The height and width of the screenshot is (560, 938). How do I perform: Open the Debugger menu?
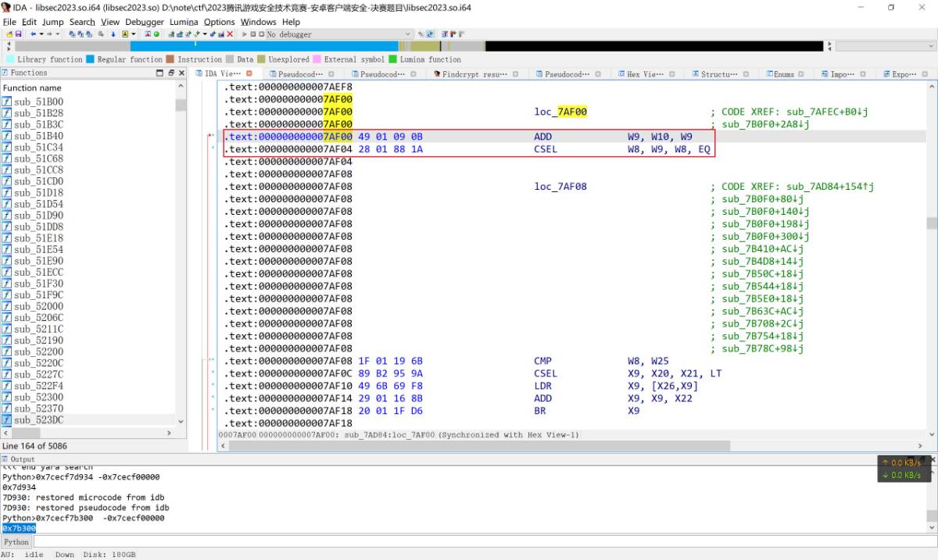[145, 22]
